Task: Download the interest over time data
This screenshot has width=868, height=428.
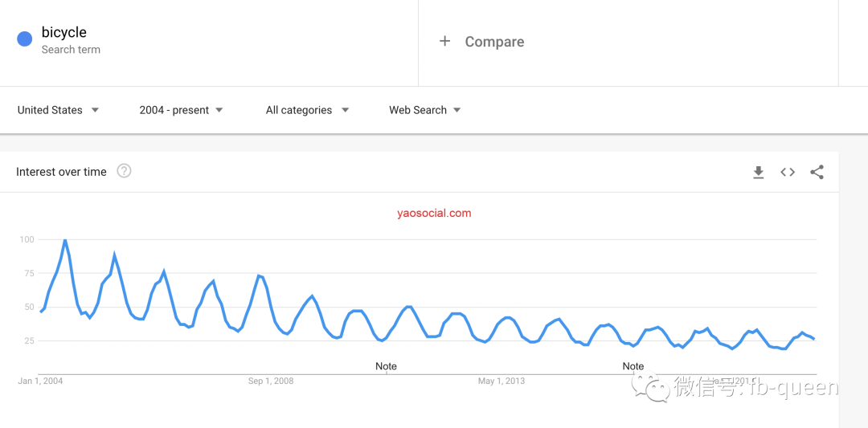Action: click(759, 173)
